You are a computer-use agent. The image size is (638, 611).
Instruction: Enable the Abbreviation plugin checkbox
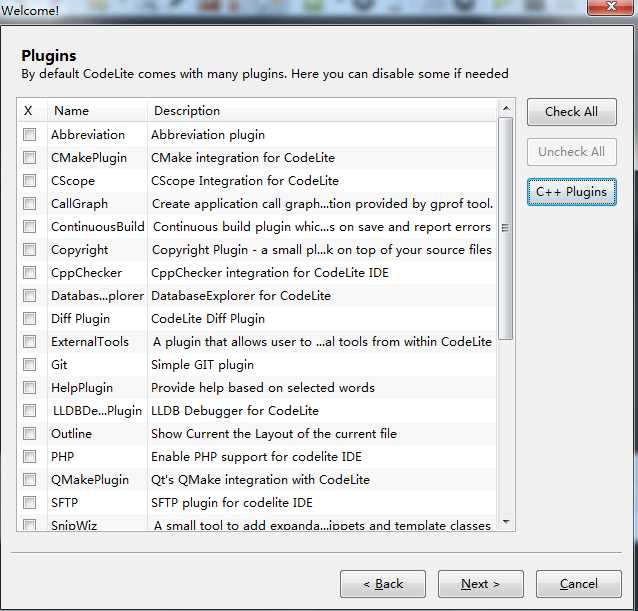click(29, 134)
